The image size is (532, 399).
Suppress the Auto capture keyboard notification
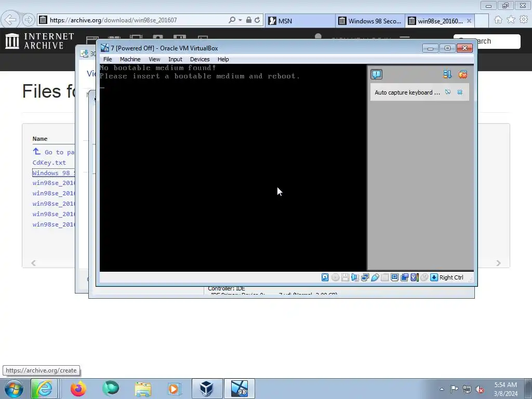click(448, 92)
